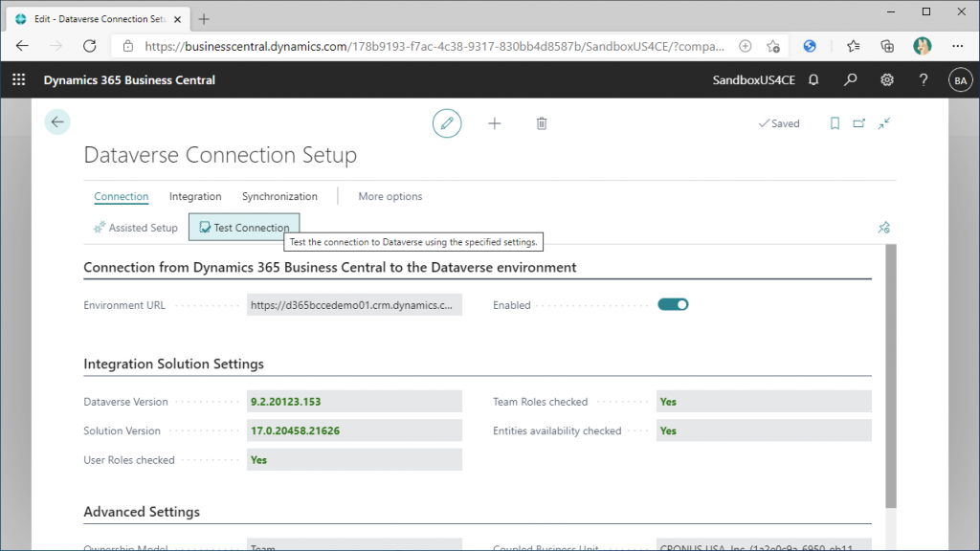Open page in a new window
This screenshot has width=980, height=551.
coord(859,123)
